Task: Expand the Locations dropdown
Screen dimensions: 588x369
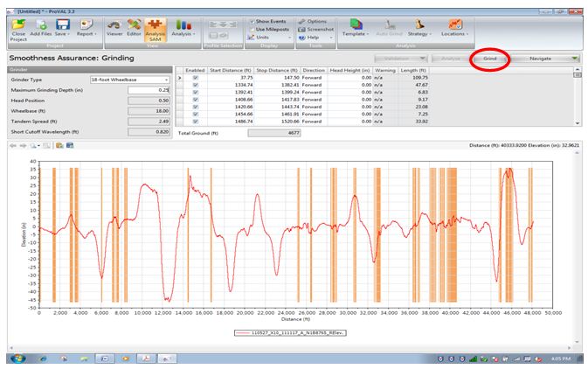Action: click(x=467, y=34)
